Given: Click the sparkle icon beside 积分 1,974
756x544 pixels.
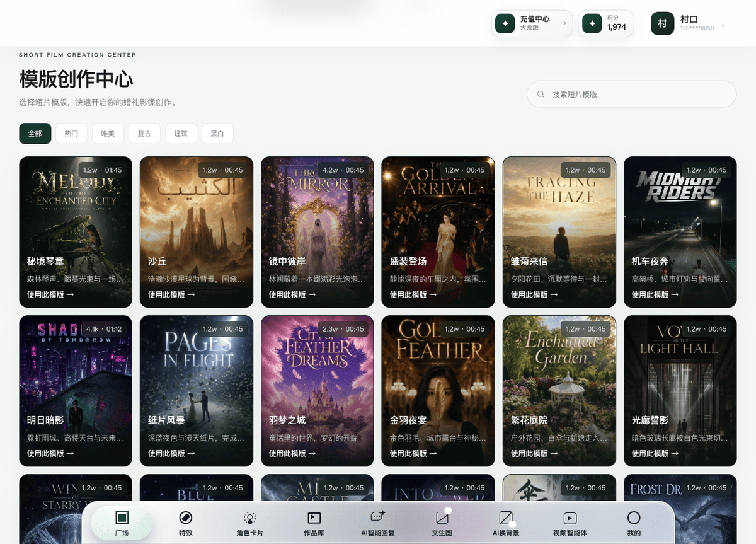Looking at the screenshot, I should [592, 24].
